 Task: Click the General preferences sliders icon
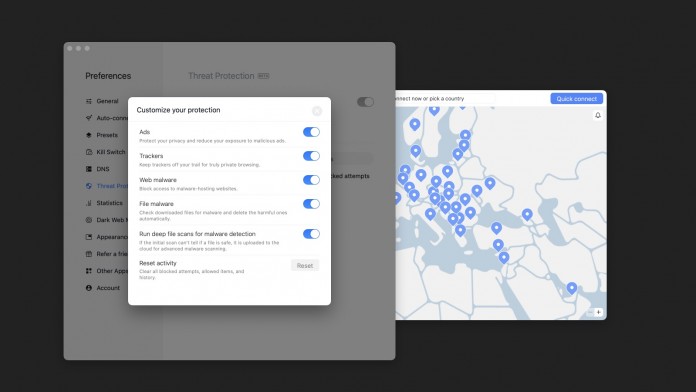[89, 101]
